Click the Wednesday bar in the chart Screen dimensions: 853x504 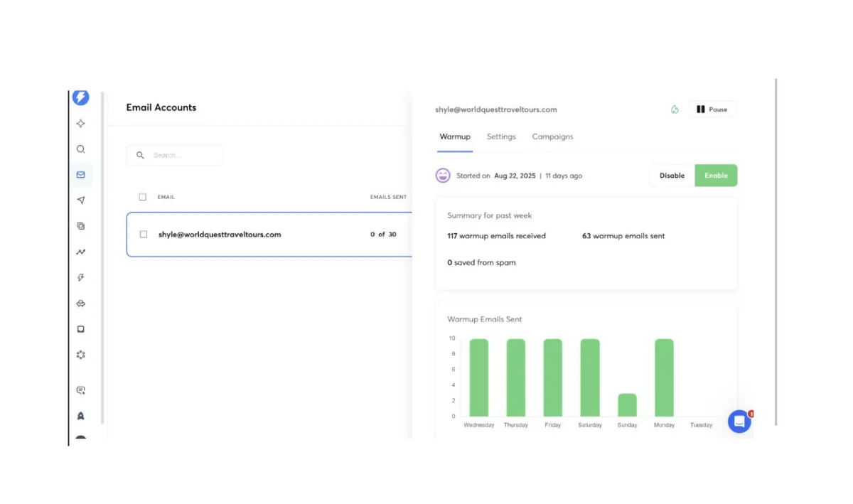pyautogui.click(x=479, y=377)
